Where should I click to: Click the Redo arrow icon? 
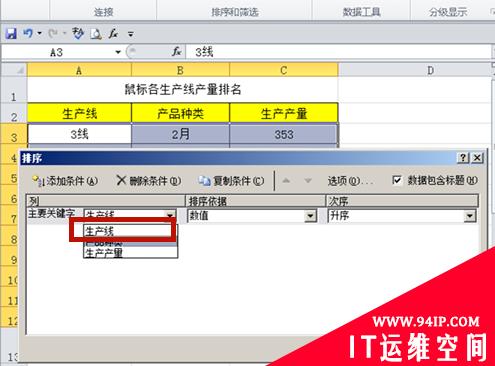53,33
